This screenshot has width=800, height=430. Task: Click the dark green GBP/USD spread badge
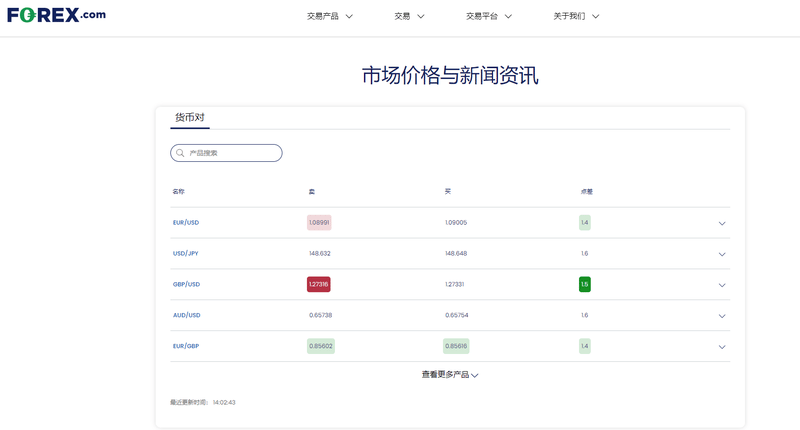(584, 285)
